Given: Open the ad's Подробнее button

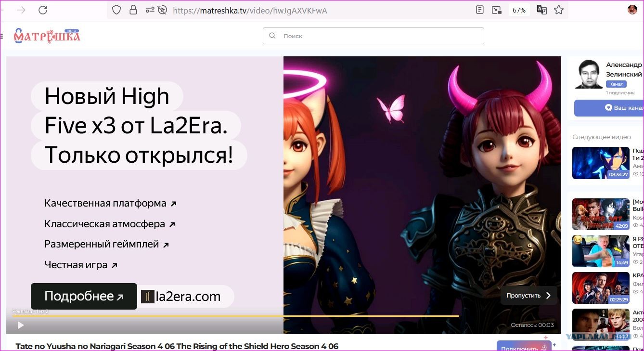Looking at the screenshot, I should click(x=84, y=296).
